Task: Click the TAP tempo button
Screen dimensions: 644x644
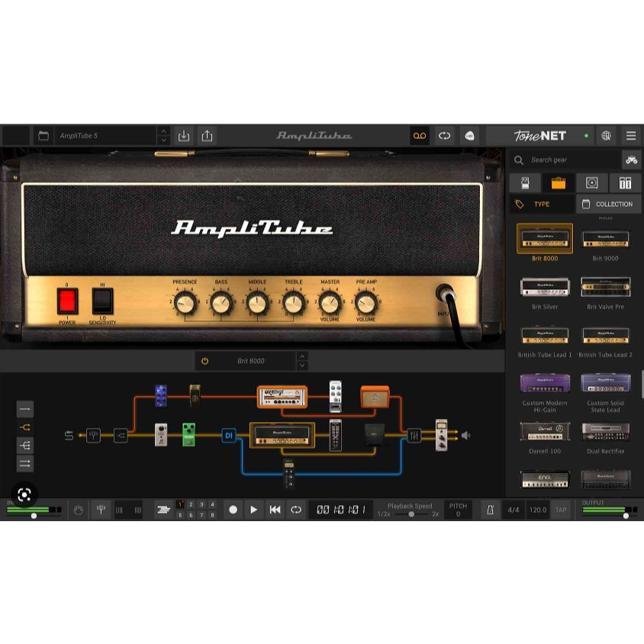Action: click(561, 510)
